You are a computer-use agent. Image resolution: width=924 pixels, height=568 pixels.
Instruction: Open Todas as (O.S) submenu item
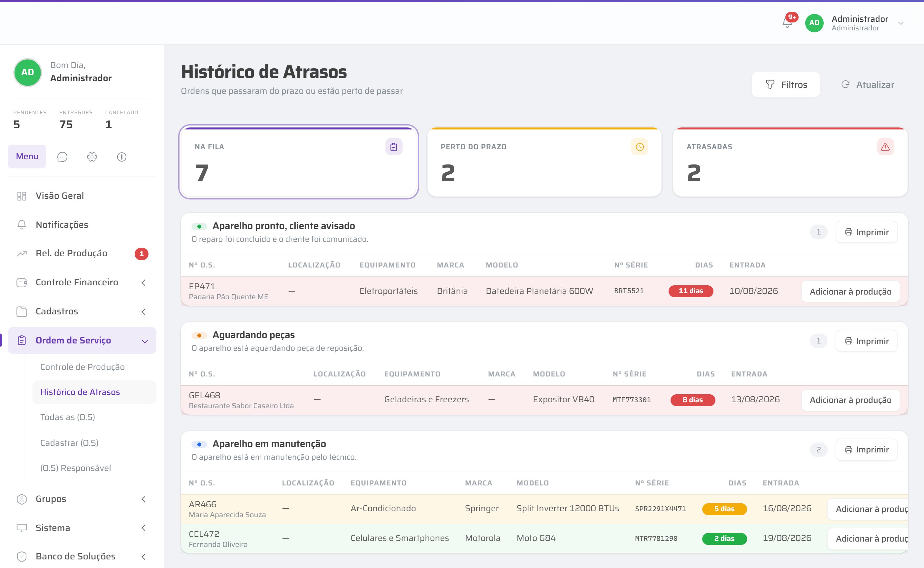(68, 417)
